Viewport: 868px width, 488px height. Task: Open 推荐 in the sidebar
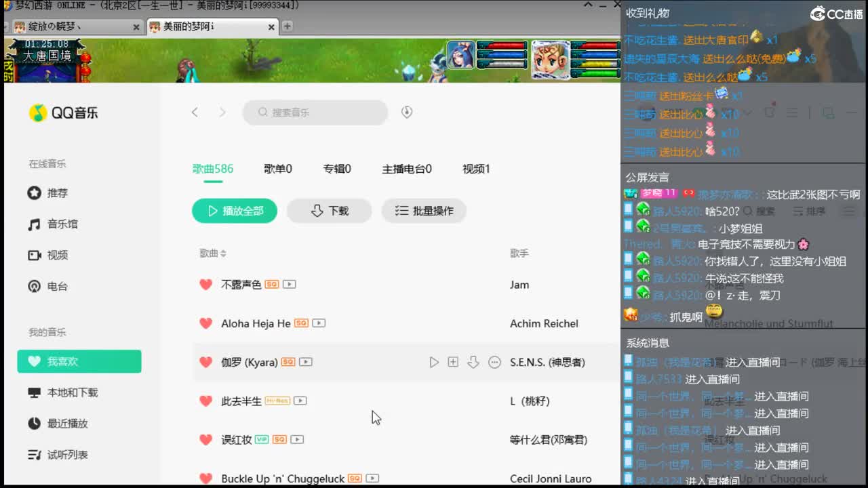47,193
